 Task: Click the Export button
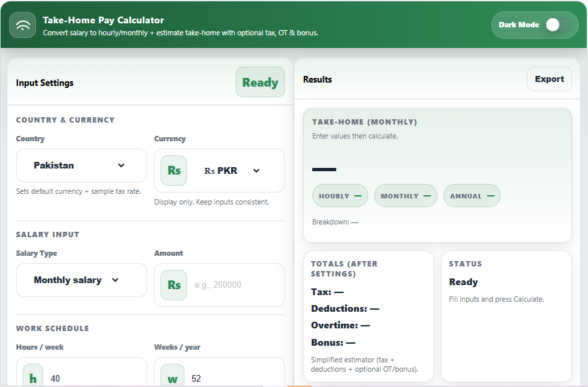tap(549, 79)
